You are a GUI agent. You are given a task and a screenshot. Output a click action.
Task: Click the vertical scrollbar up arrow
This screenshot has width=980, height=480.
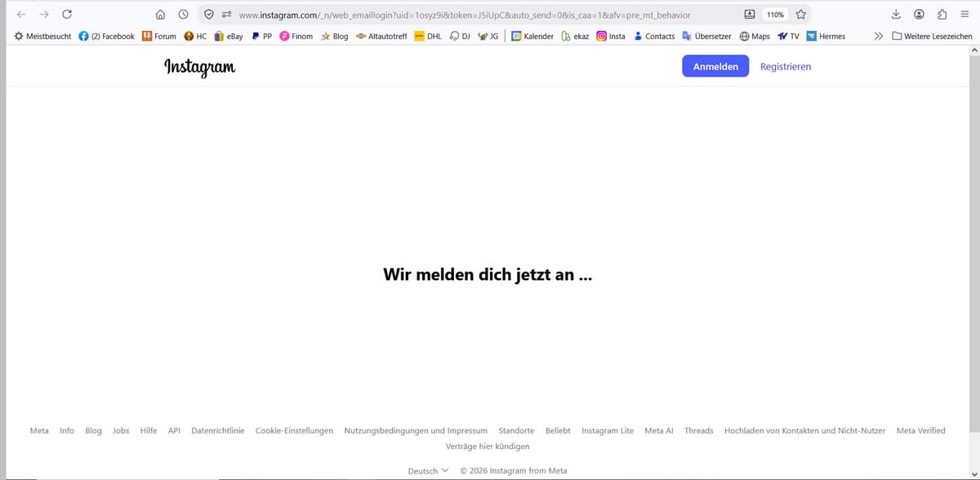974,50
